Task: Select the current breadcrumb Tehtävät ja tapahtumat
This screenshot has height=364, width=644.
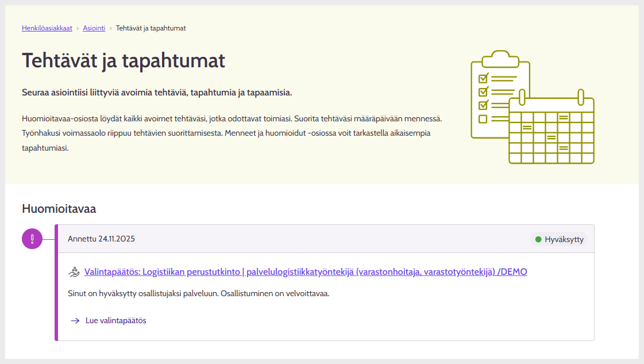Action: pyautogui.click(x=151, y=28)
